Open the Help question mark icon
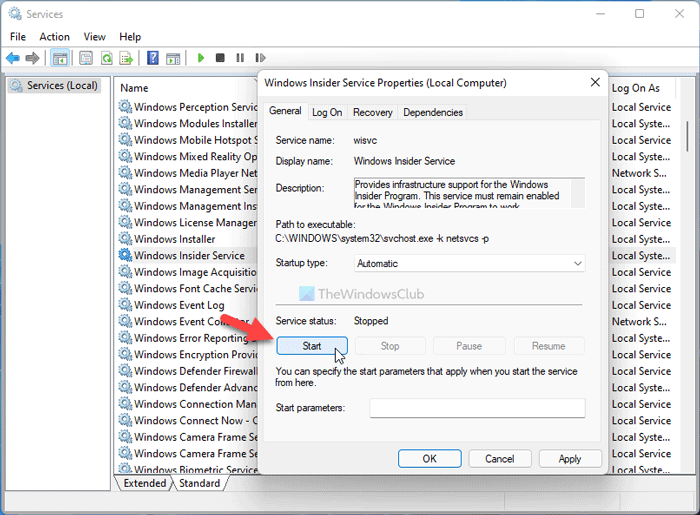Viewport: 700px width, 515px height. click(x=153, y=58)
